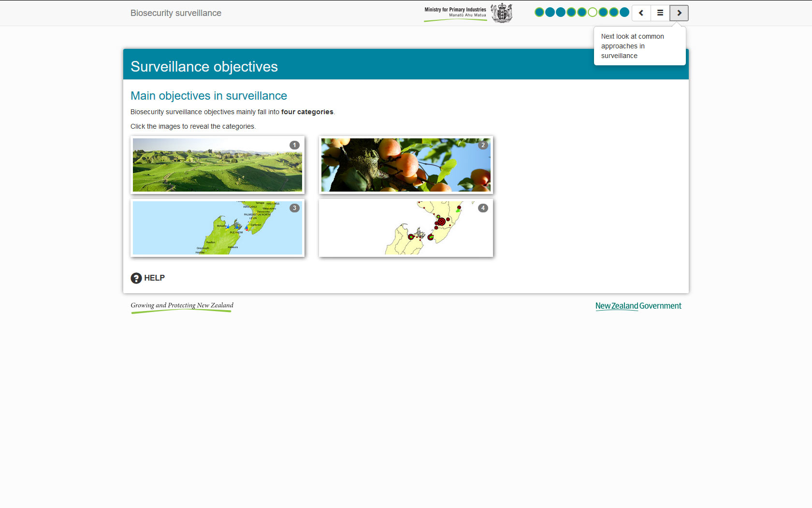
Task: Reveal category 4 red dots map image
Action: [x=406, y=228]
